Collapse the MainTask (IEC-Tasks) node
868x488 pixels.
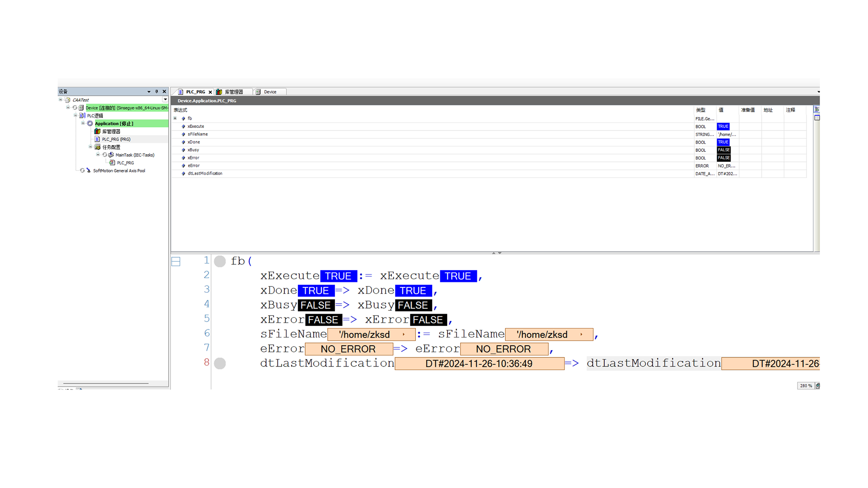coord(98,155)
